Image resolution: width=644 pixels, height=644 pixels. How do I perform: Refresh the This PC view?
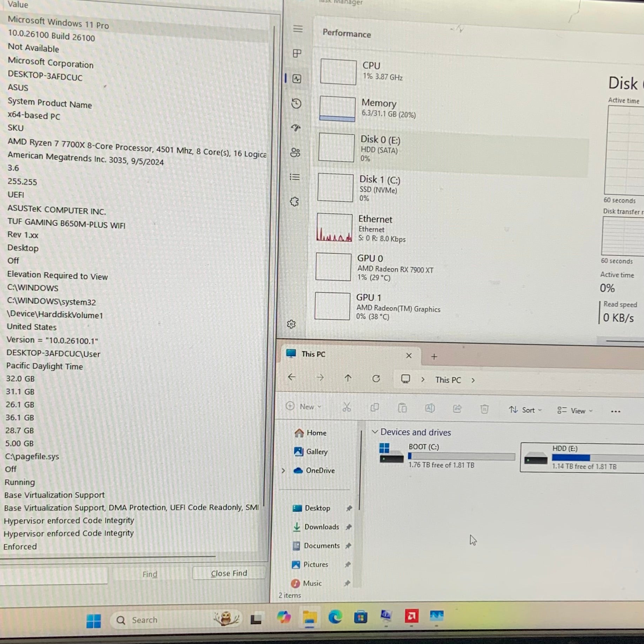pyautogui.click(x=376, y=378)
